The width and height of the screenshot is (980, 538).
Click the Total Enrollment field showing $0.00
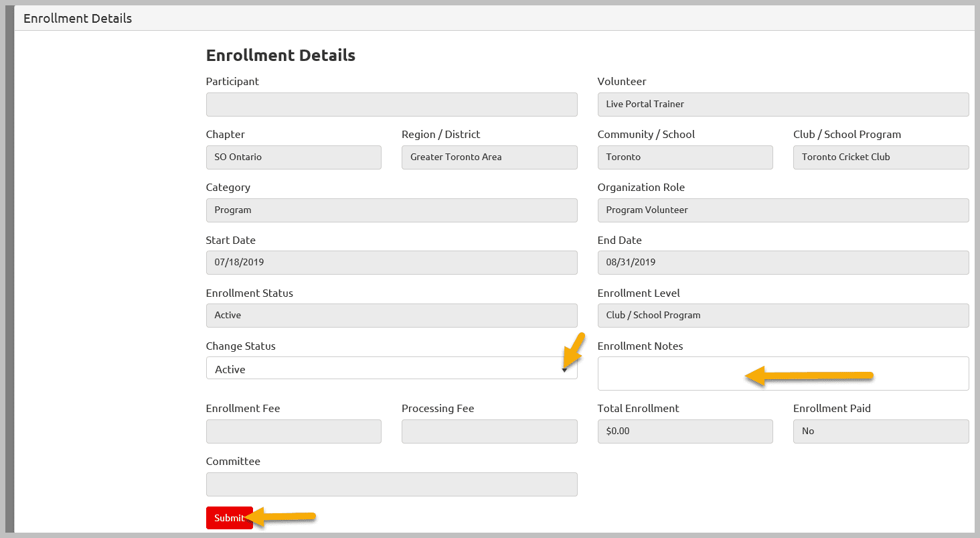pyautogui.click(x=685, y=431)
